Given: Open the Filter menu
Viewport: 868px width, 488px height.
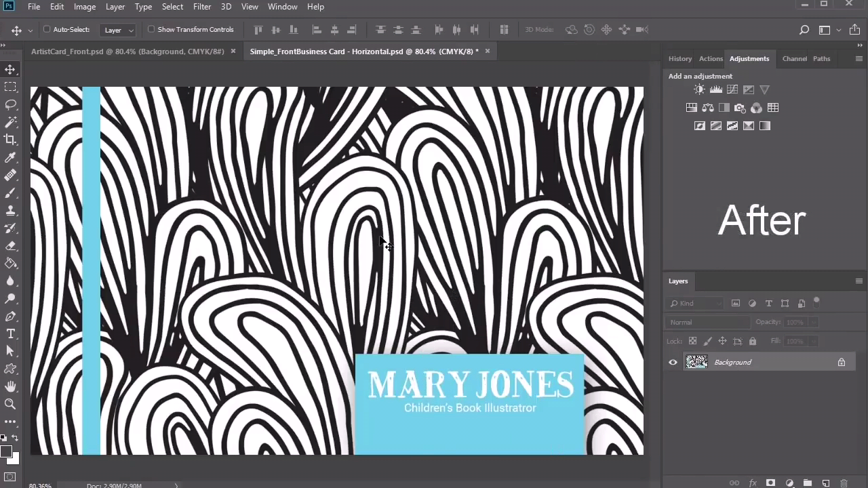Looking at the screenshot, I should coord(201,7).
